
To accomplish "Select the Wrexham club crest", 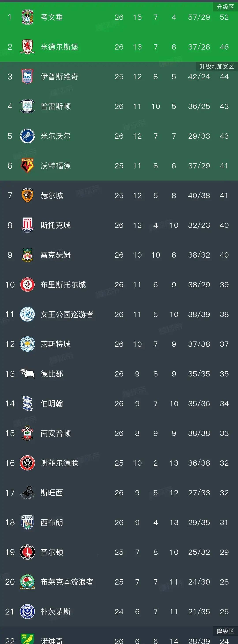I will [27, 255].
